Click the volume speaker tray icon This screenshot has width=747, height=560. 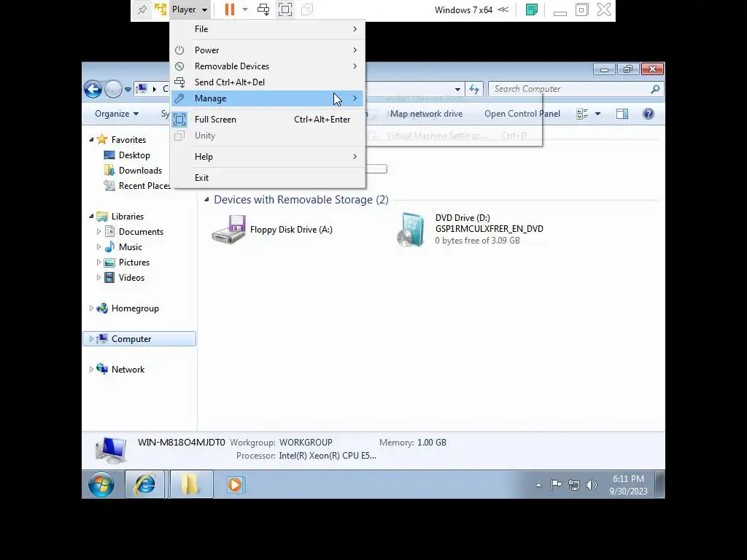591,485
